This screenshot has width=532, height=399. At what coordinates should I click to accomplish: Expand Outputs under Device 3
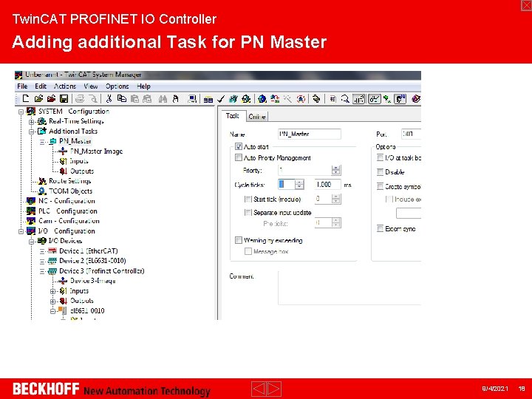[52, 301]
